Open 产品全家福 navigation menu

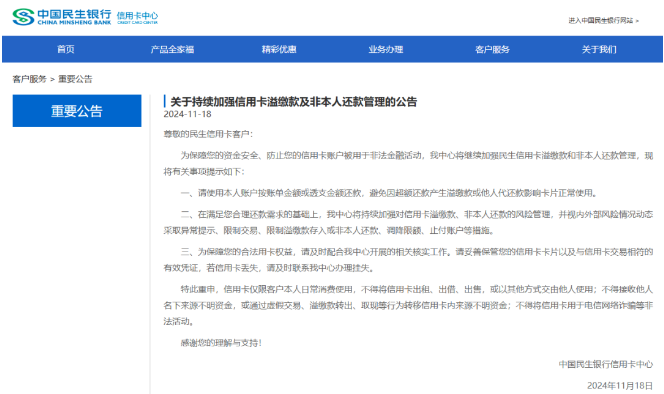(172, 49)
